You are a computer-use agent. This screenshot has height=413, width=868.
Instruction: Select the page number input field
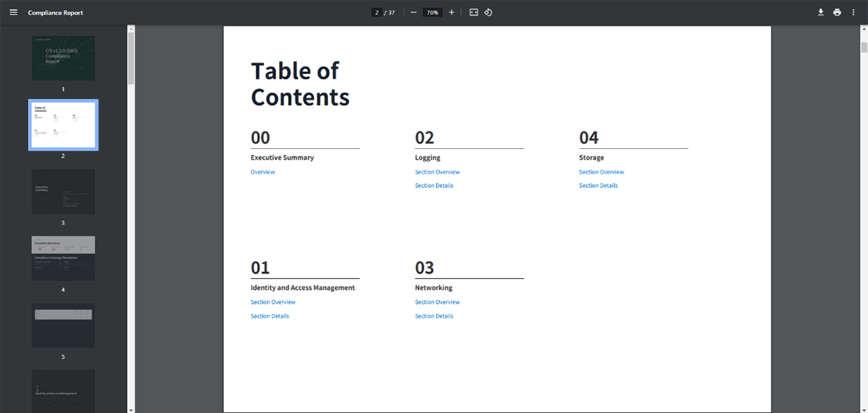377,12
